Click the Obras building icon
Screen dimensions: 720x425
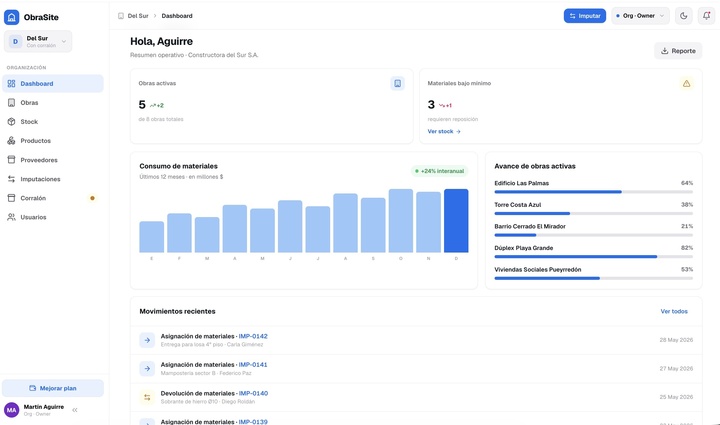click(x=11, y=103)
